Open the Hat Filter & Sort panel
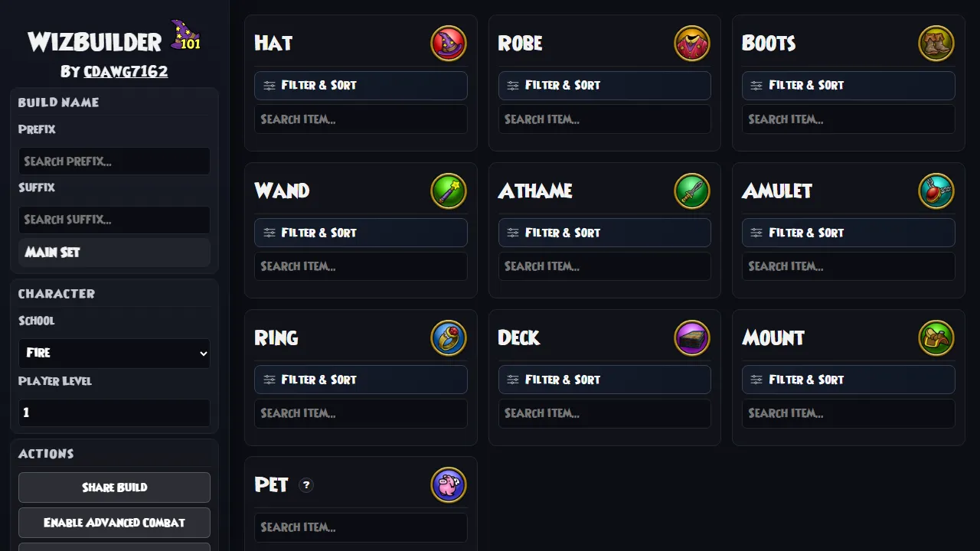 [361, 86]
